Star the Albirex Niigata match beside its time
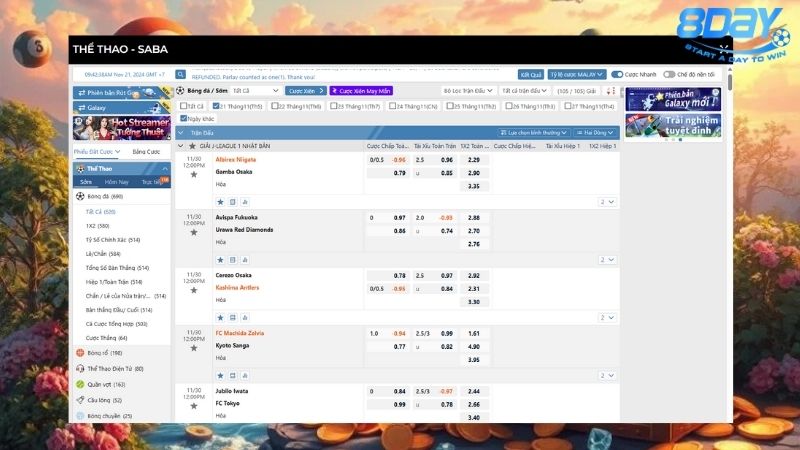 pyautogui.click(x=194, y=174)
